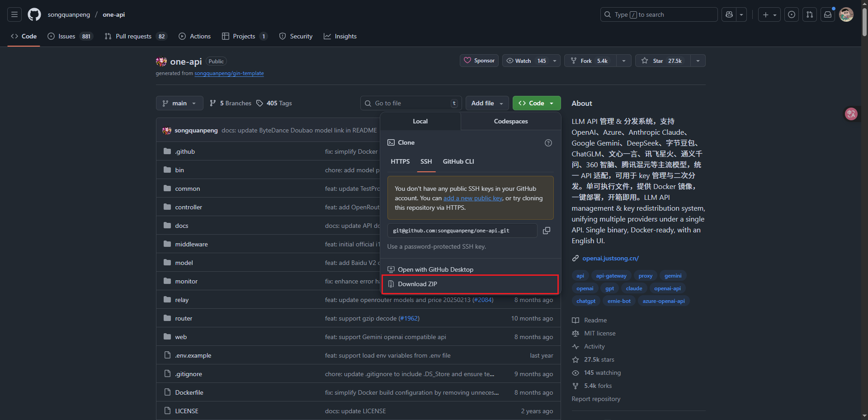Open the issues icon in top header
The width and height of the screenshot is (868, 420).
tap(791, 14)
